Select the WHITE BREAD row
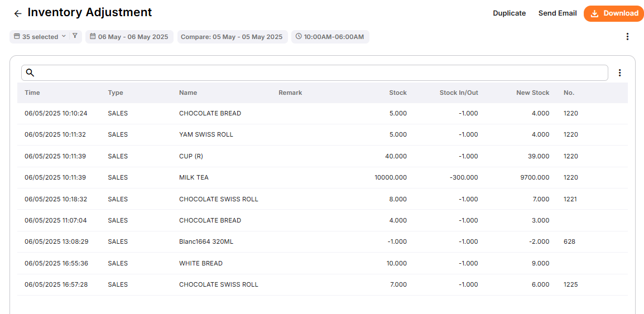 [201, 263]
